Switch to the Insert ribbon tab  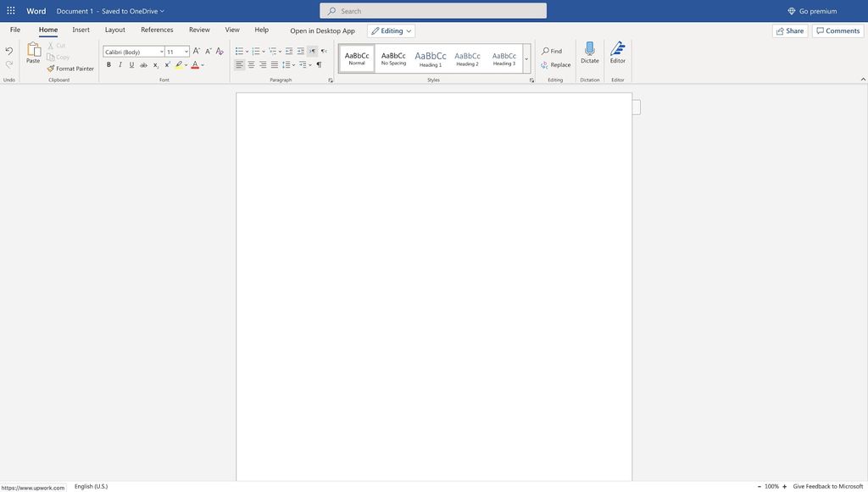(x=81, y=28)
